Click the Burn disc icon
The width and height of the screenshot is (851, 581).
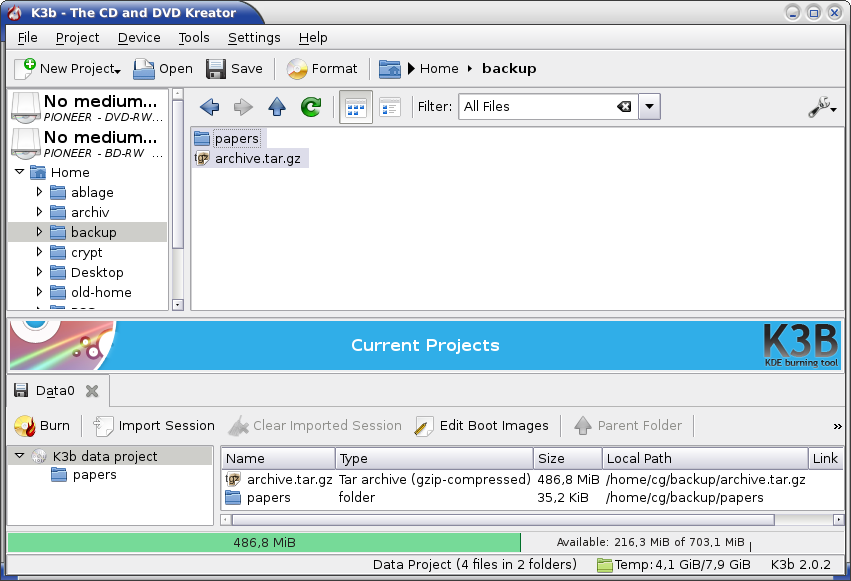[x=25, y=425]
